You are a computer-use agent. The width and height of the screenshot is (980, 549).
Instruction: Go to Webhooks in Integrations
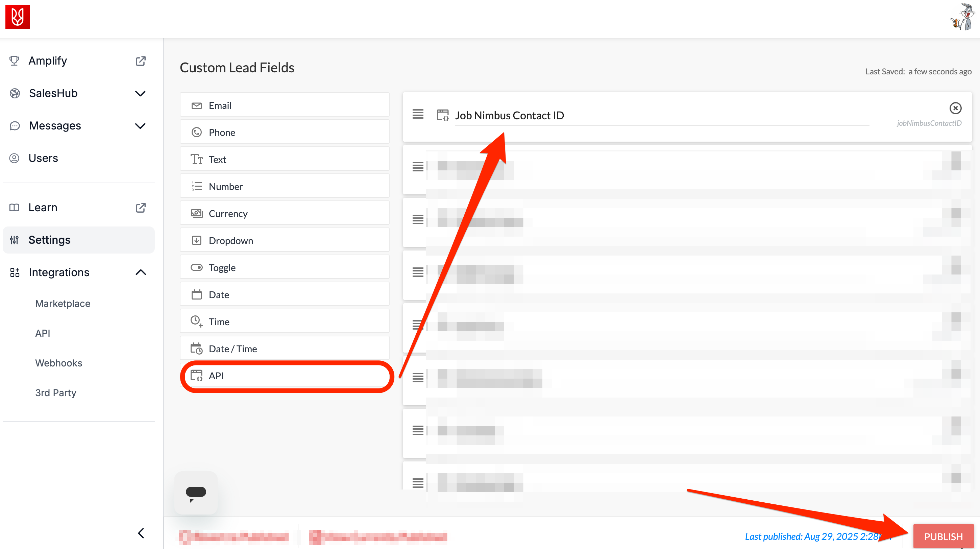58,363
